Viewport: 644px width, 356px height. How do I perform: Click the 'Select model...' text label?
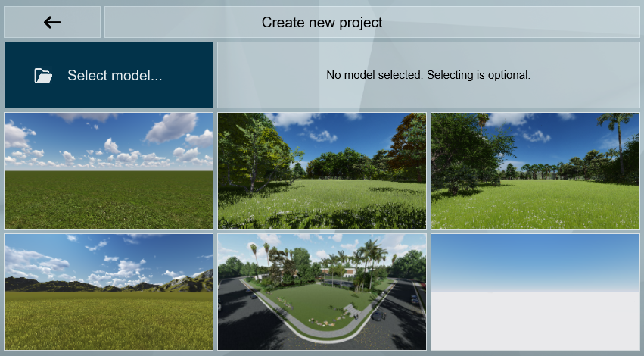click(x=114, y=76)
